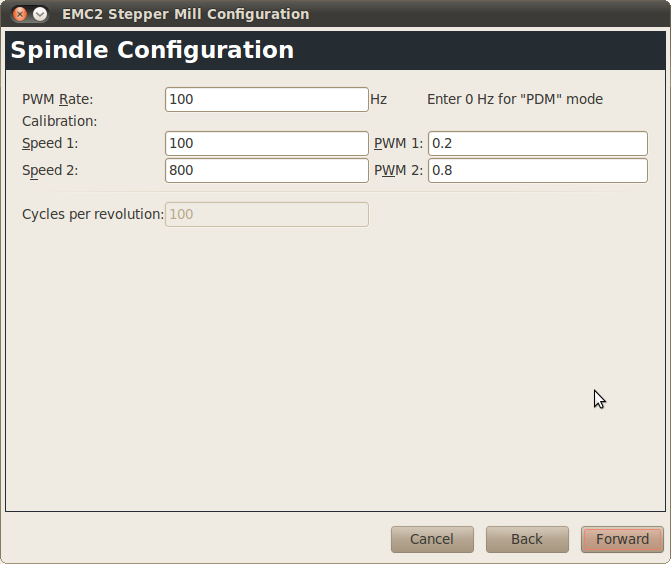Click the window title bar text

pyautogui.click(x=185, y=15)
